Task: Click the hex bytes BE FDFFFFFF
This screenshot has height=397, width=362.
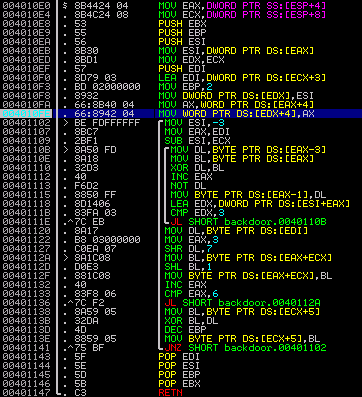Action: 108,123
